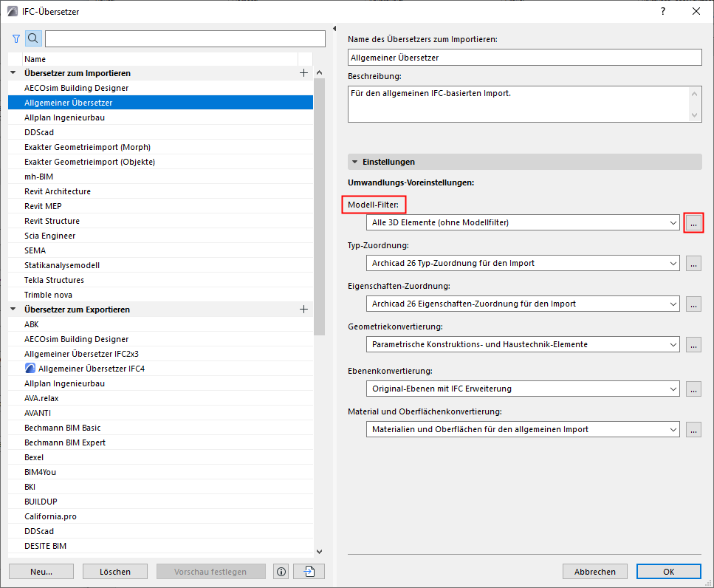Collapse Übersetzer zum Exportieren group
Screen dimensions: 714x588
pyautogui.click(x=13, y=310)
